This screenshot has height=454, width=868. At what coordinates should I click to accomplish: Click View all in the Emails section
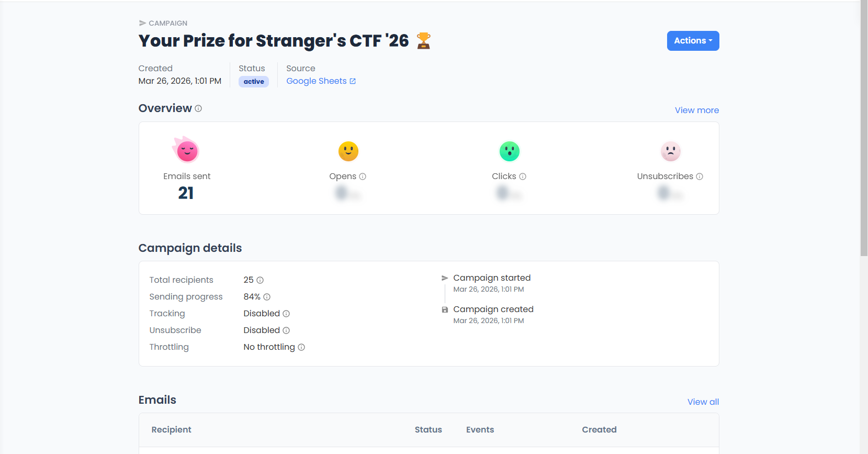pyautogui.click(x=703, y=402)
